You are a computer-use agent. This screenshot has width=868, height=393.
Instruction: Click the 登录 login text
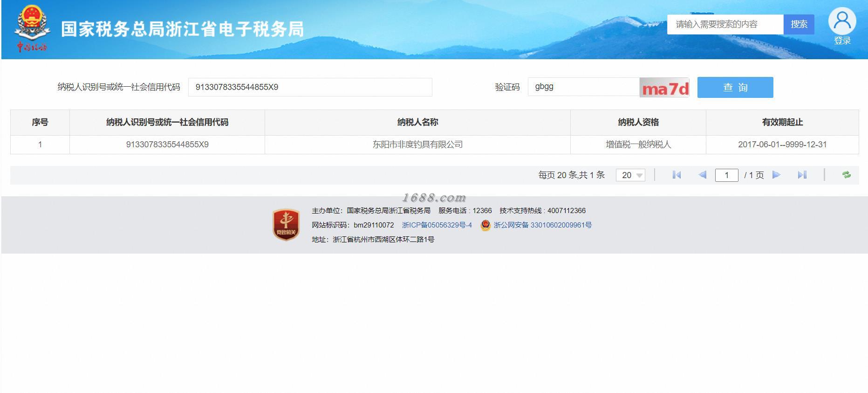(842, 41)
